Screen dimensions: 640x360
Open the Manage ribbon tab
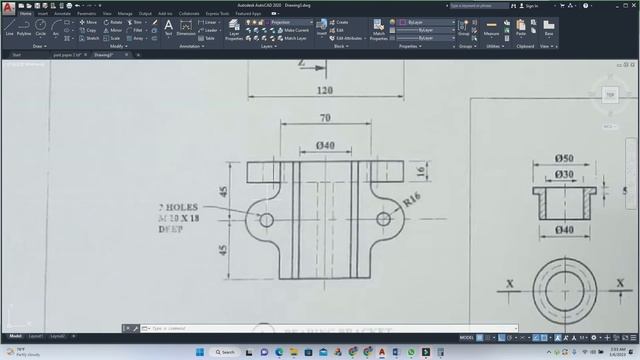[125, 13]
